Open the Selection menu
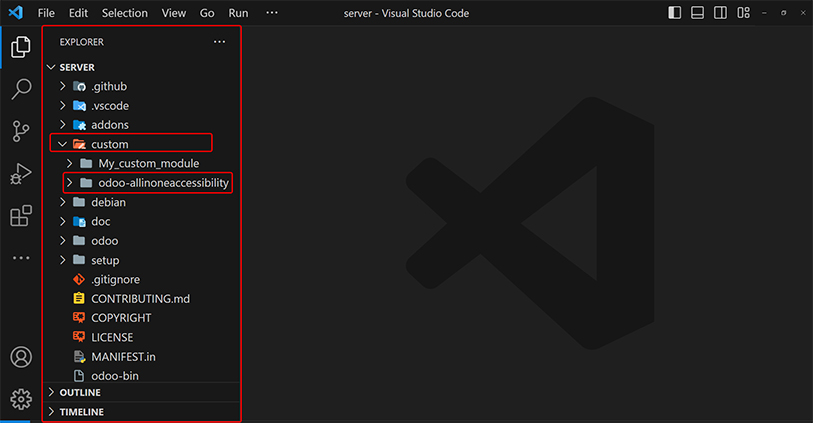 124,13
